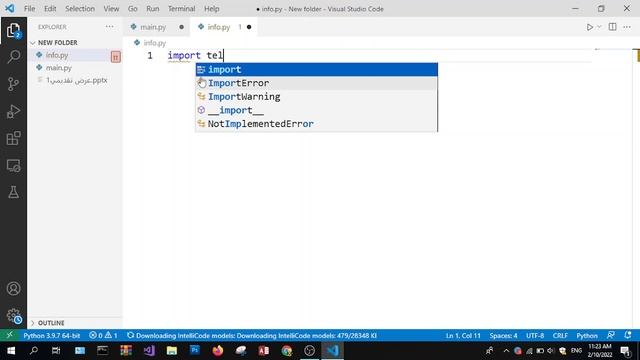Screen dimensions: 640x360
Task: Open run options dropdown arrow
Action: pos(599,27)
